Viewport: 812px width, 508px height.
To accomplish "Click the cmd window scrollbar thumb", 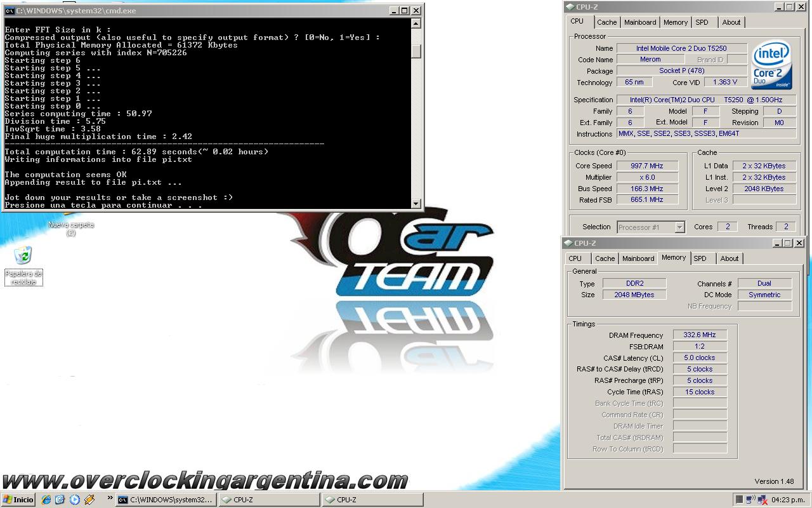I will click(x=416, y=51).
